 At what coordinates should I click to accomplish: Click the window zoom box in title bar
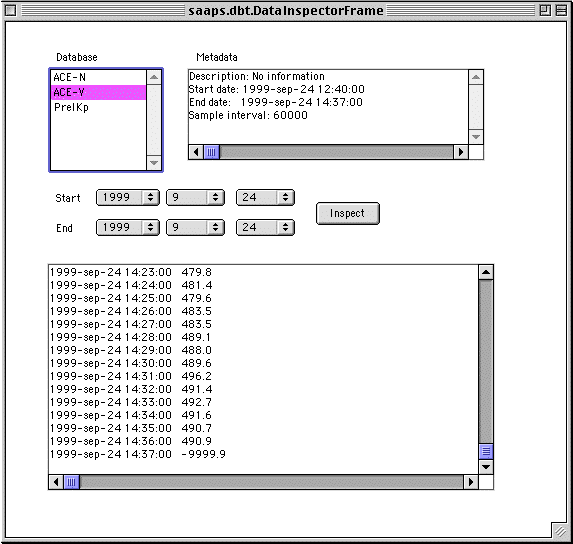point(545,10)
